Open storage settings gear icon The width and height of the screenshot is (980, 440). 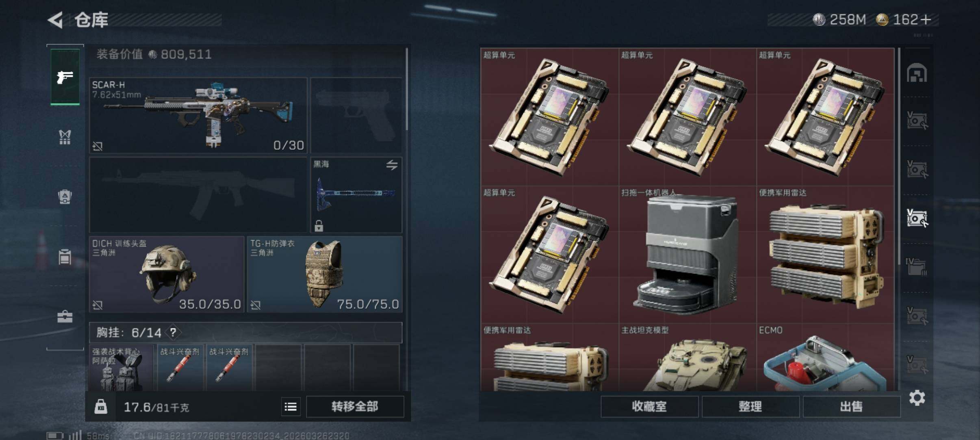coord(917,398)
